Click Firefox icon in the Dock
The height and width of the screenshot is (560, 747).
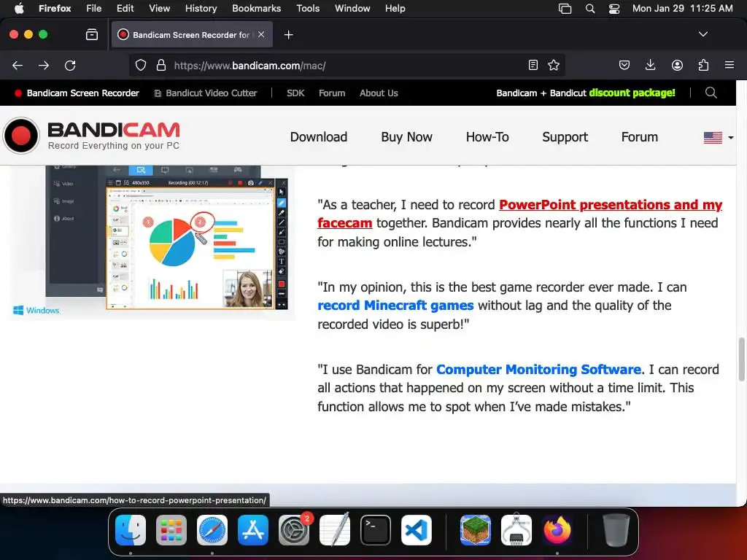pyautogui.click(x=557, y=530)
